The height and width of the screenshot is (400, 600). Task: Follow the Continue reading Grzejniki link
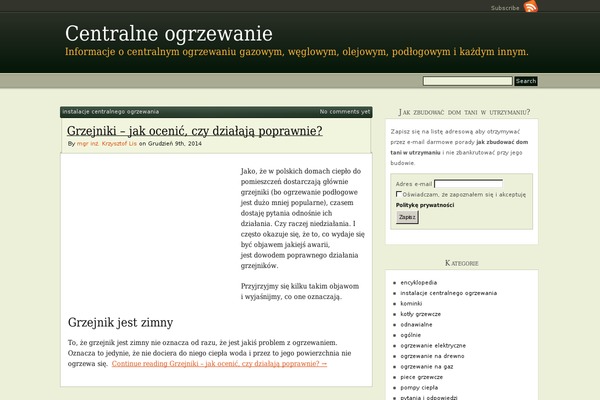219,364
